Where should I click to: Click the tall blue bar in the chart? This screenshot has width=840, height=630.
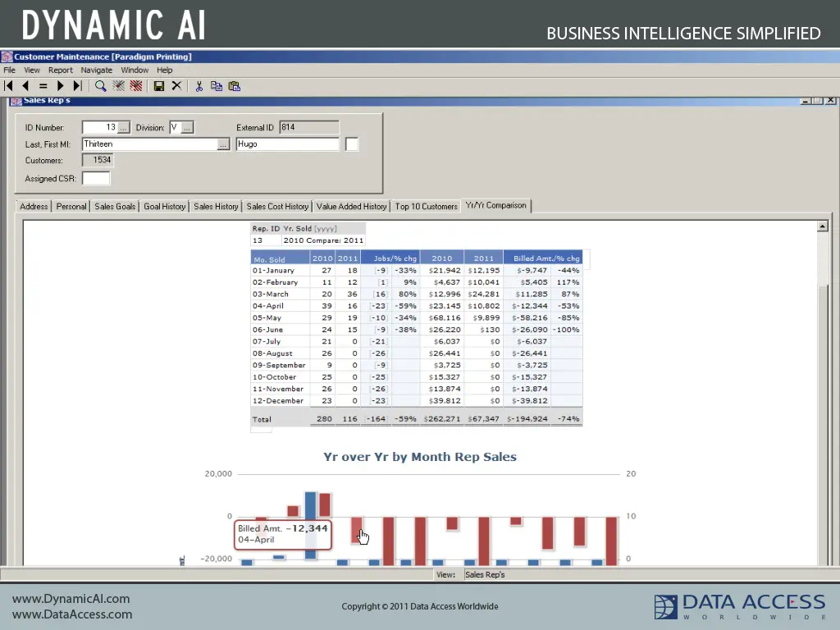coord(310,525)
